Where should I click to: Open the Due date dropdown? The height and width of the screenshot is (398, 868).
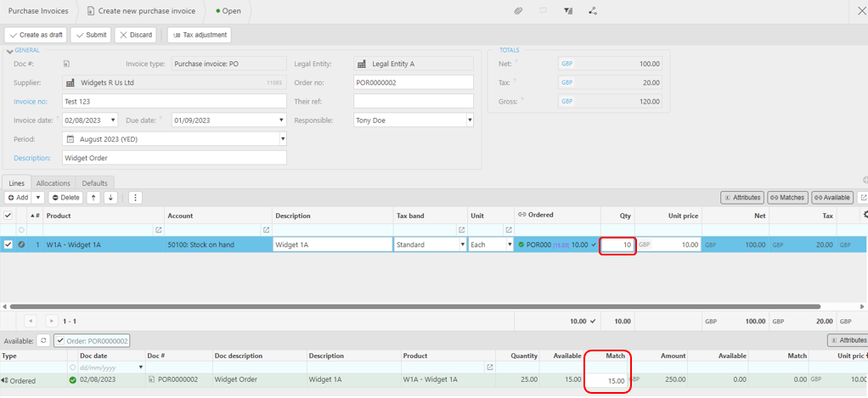[282, 120]
